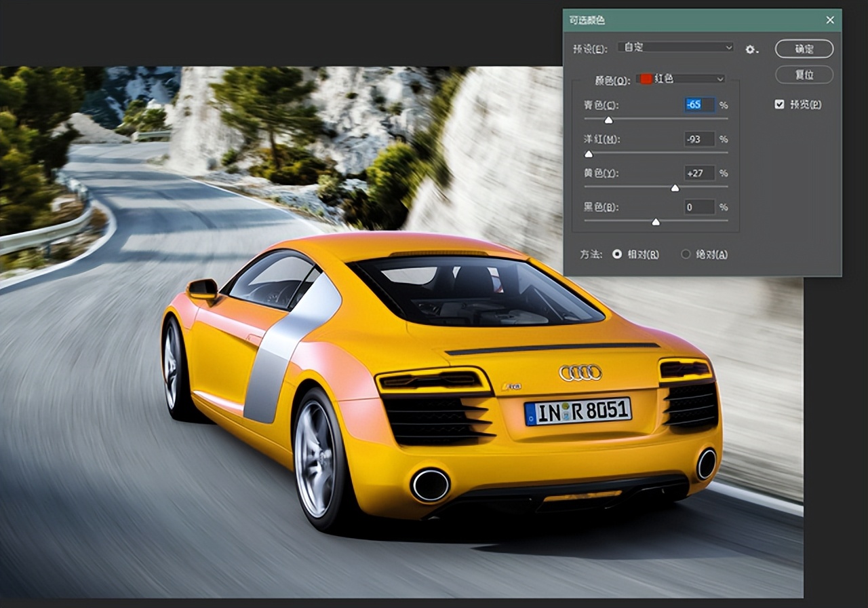Click the OK (确定) button
Viewport: 868px width, 608px height.
804,49
